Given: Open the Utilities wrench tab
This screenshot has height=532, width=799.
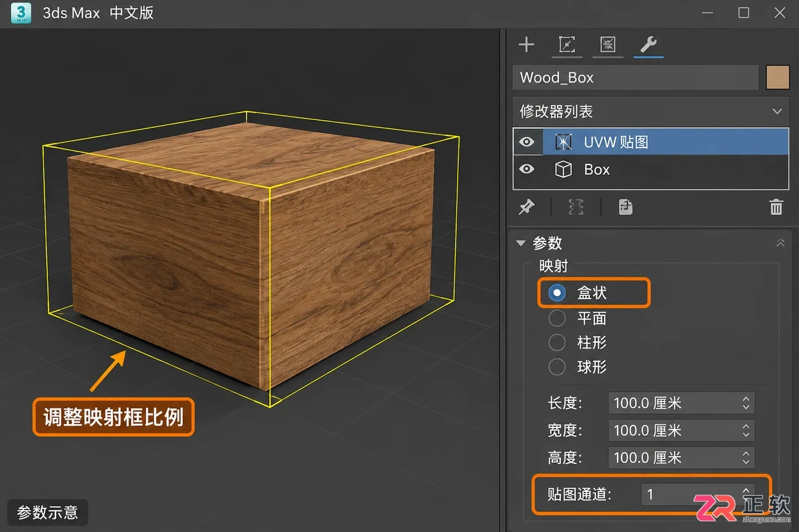Looking at the screenshot, I should (648, 44).
